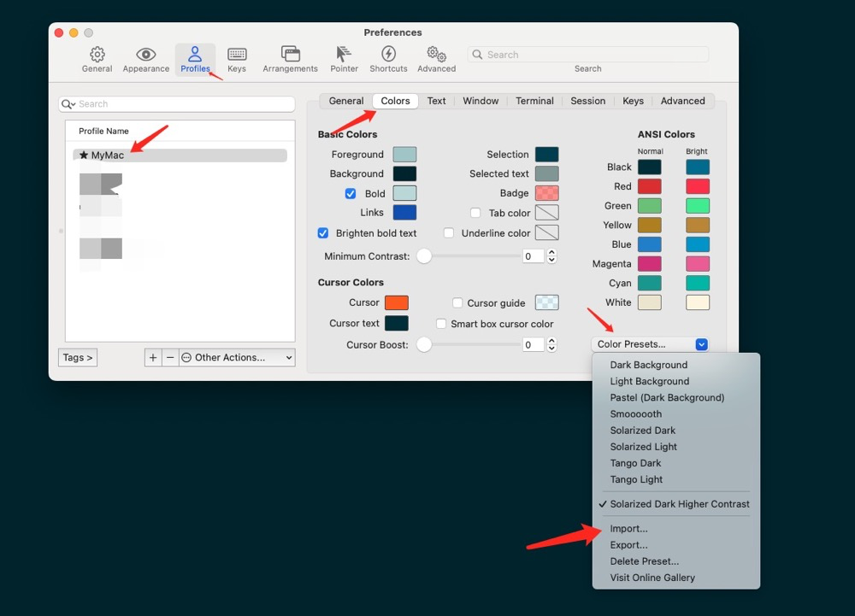Switch to the Keys preferences pane
The height and width of the screenshot is (616, 855).
coord(237,57)
